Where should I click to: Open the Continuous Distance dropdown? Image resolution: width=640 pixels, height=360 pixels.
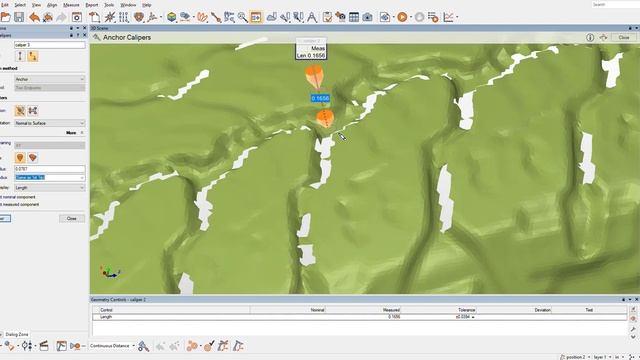point(112,346)
